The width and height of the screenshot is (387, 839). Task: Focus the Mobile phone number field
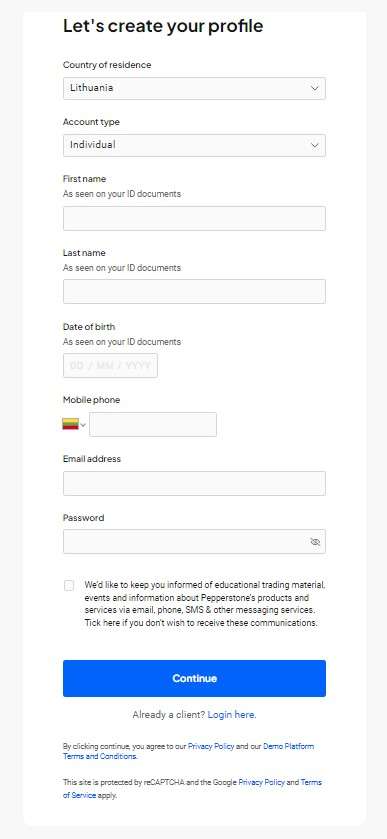coord(153,424)
